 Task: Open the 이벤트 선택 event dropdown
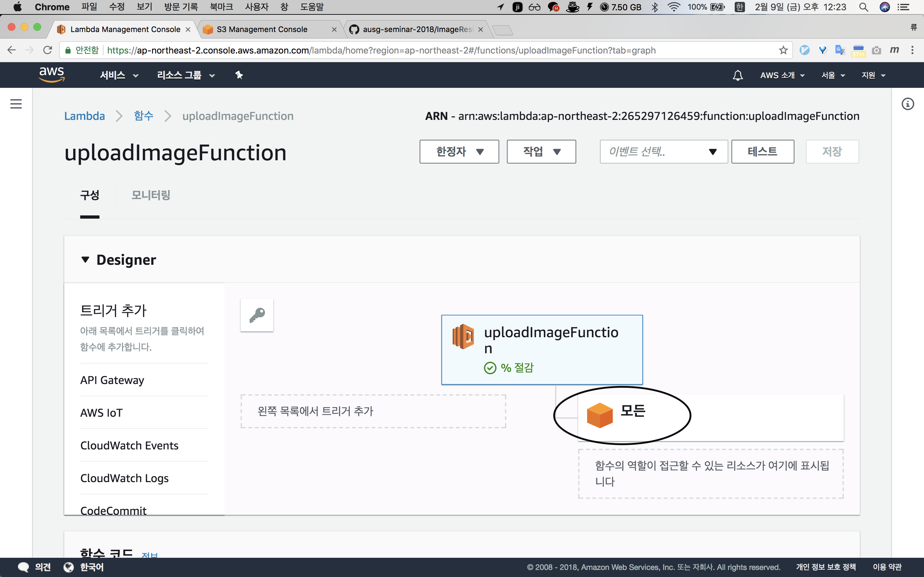pyautogui.click(x=663, y=152)
